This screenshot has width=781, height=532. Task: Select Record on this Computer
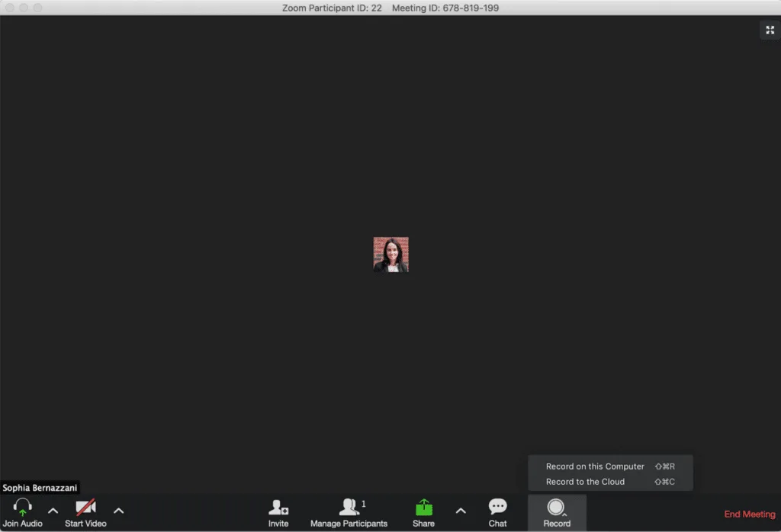pyautogui.click(x=595, y=466)
